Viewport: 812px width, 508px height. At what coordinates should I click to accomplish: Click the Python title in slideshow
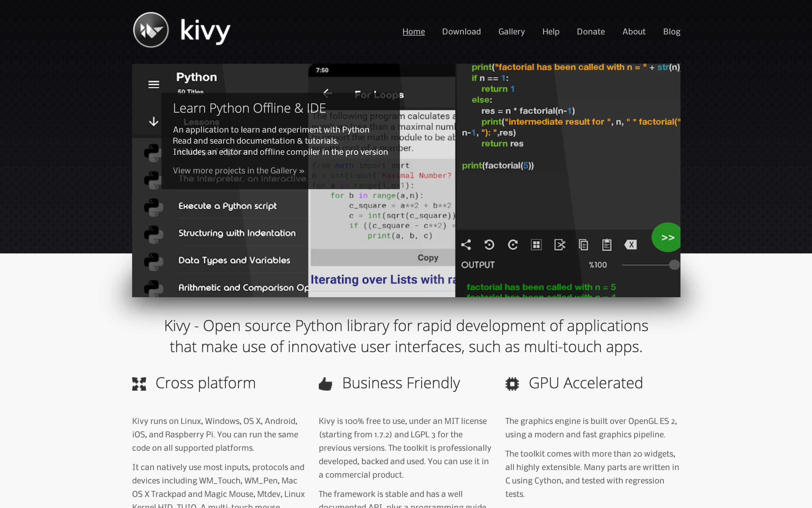click(197, 77)
